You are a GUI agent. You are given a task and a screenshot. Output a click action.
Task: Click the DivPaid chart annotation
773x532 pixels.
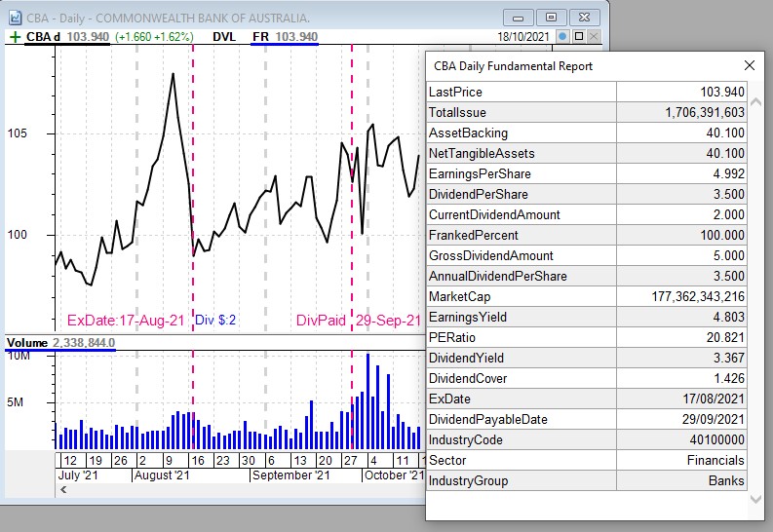pyautogui.click(x=321, y=321)
